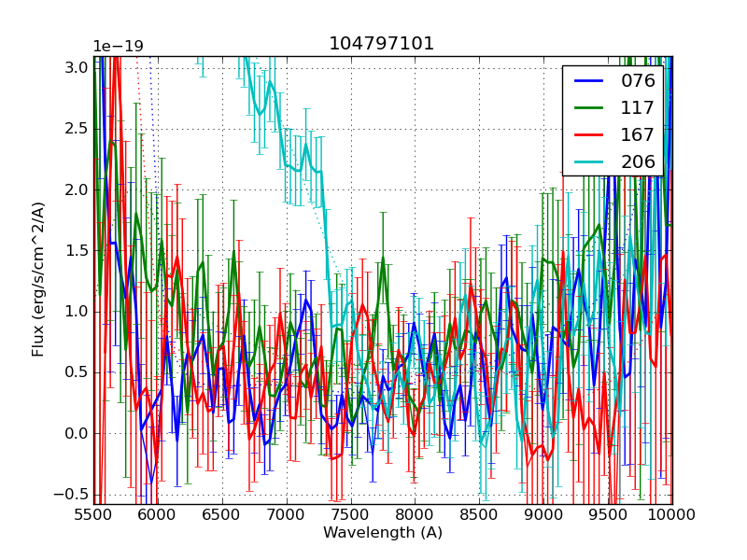Click the Flux (erg/s/cm^2/A) axis label
The image size is (747, 560).
[38, 280]
